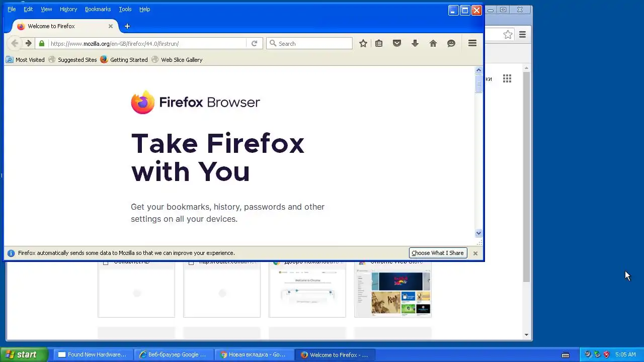Click Firefox page scrollbar up arrow
Screen dimensions: 644x362
478,70
